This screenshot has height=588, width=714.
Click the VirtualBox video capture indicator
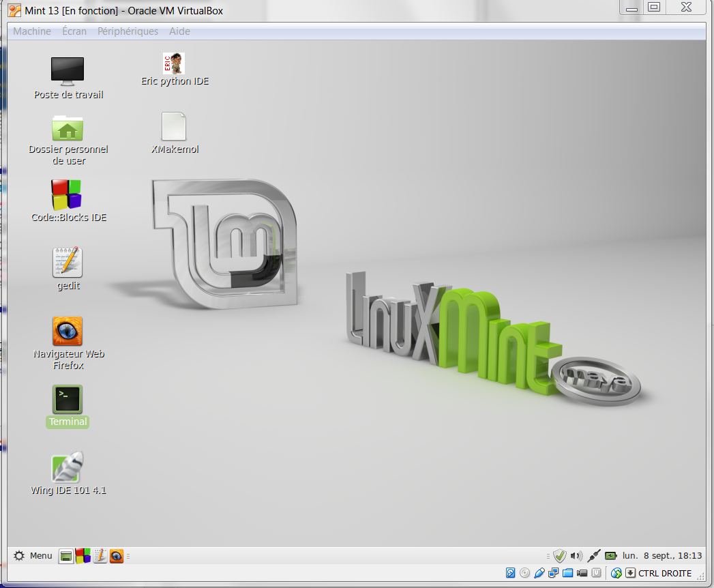coord(582,573)
